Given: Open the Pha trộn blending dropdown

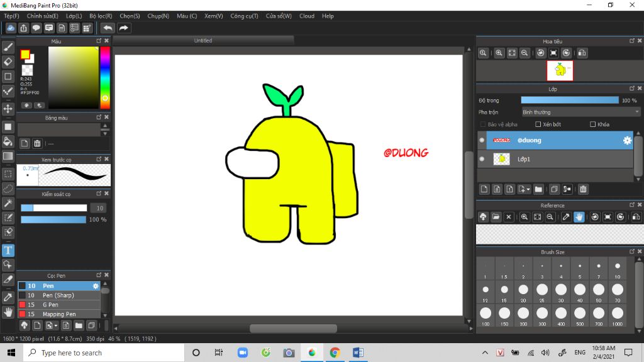Looking at the screenshot, I should pyautogui.click(x=580, y=112).
